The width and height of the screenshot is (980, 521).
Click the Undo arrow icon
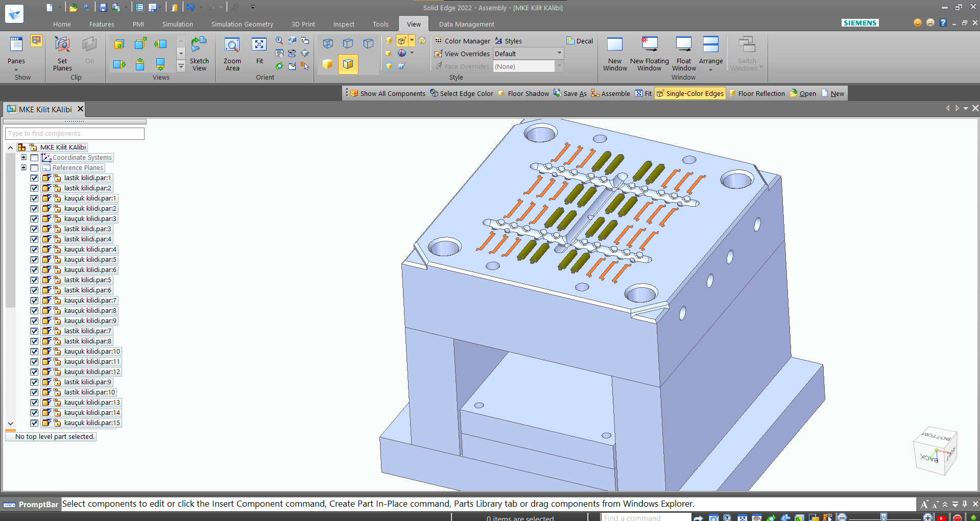point(190,7)
